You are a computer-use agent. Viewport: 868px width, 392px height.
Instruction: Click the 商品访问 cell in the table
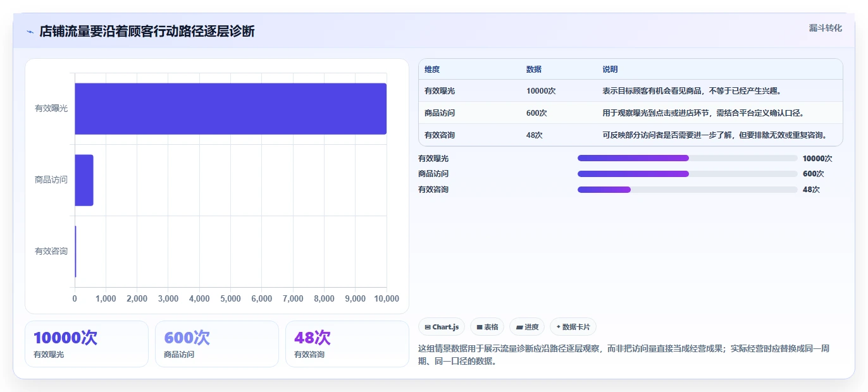pyautogui.click(x=440, y=113)
